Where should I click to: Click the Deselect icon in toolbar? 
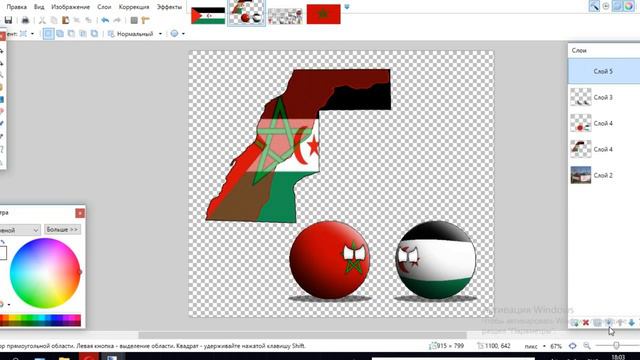[88, 20]
